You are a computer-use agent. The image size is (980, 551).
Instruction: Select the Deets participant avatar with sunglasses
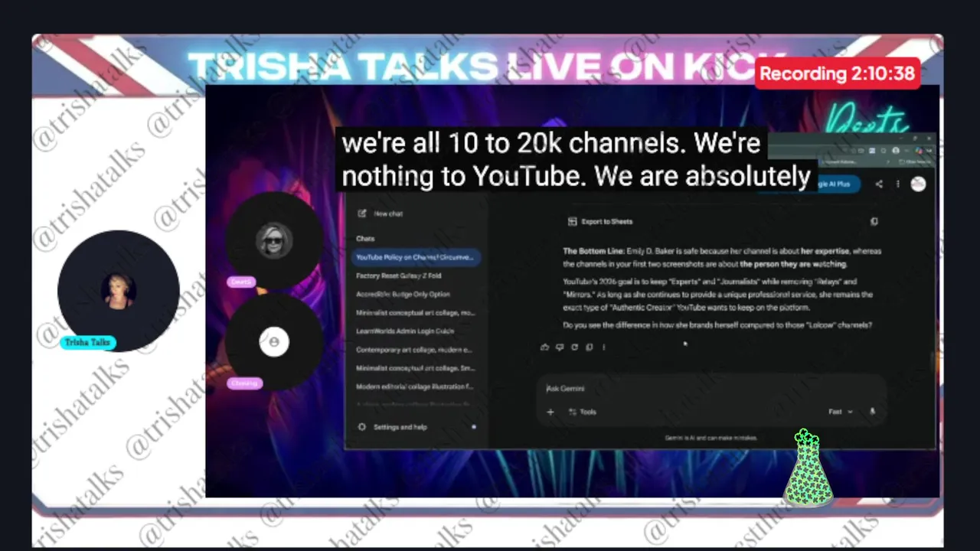point(274,240)
